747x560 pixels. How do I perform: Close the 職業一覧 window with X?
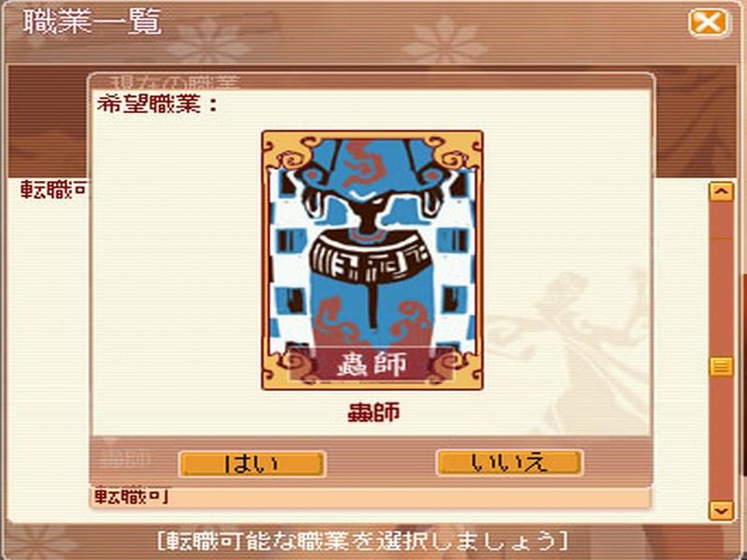[709, 22]
